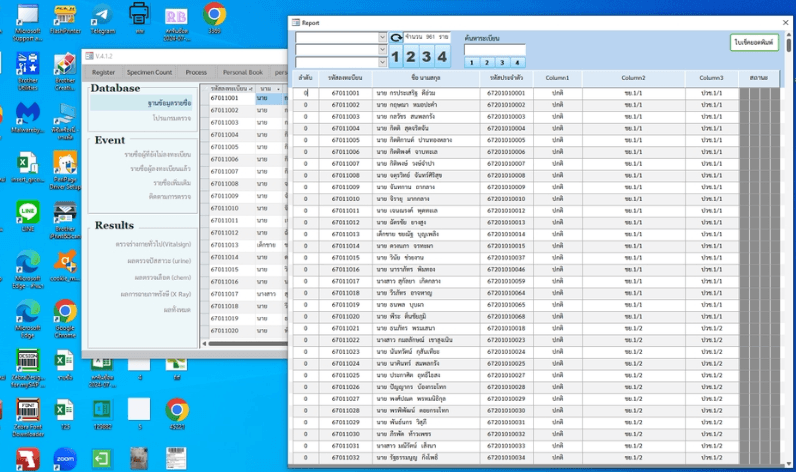Open Vitalsign results link
The image size is (796, 472).
(153, 244)
